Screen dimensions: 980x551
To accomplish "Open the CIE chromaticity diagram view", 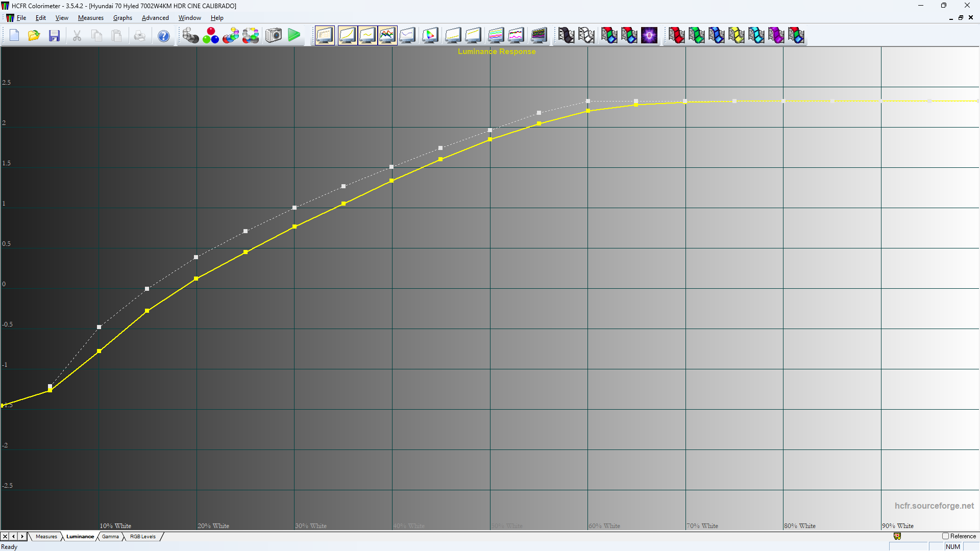I will click(430, 35).
